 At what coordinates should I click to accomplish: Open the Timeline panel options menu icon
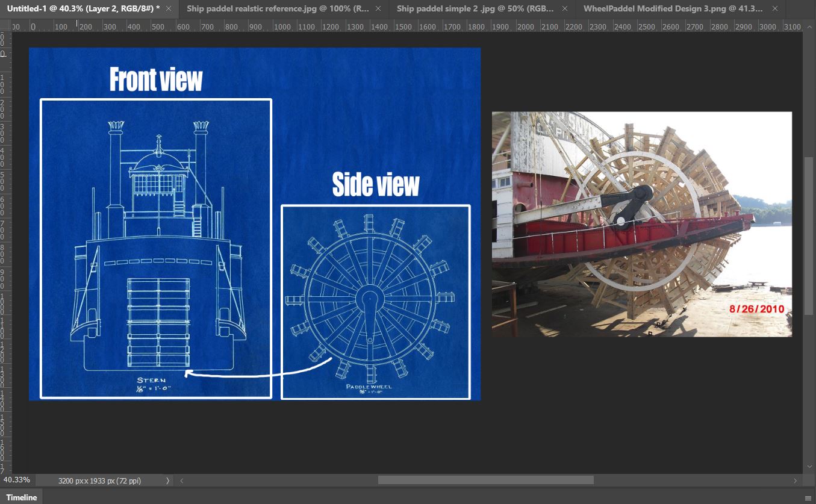(808, 498)
